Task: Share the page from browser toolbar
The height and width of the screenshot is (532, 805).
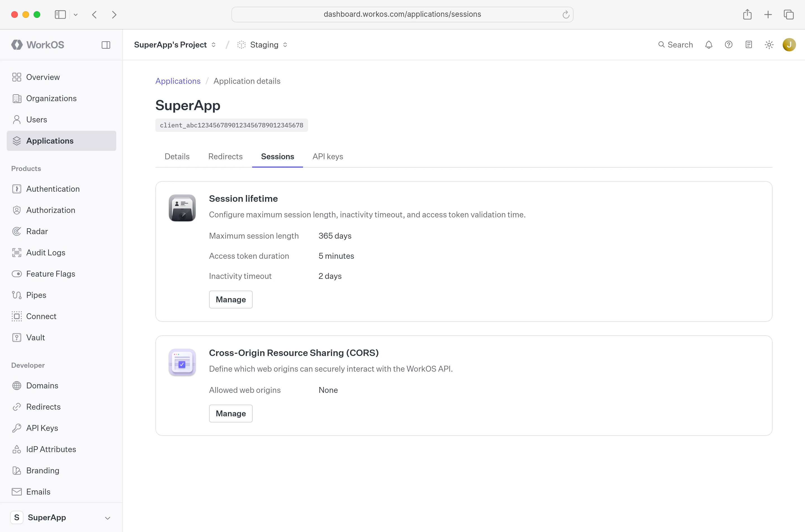Action: 747,14
